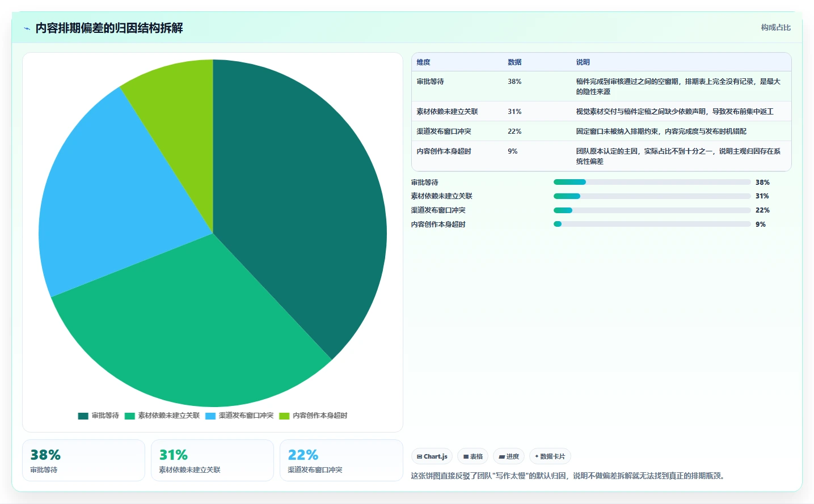Screen dimensions: 814x504
Task: Click the header icon beside 内容排期偏差的归因结构拆解
Action: click(x=27, y=28)
